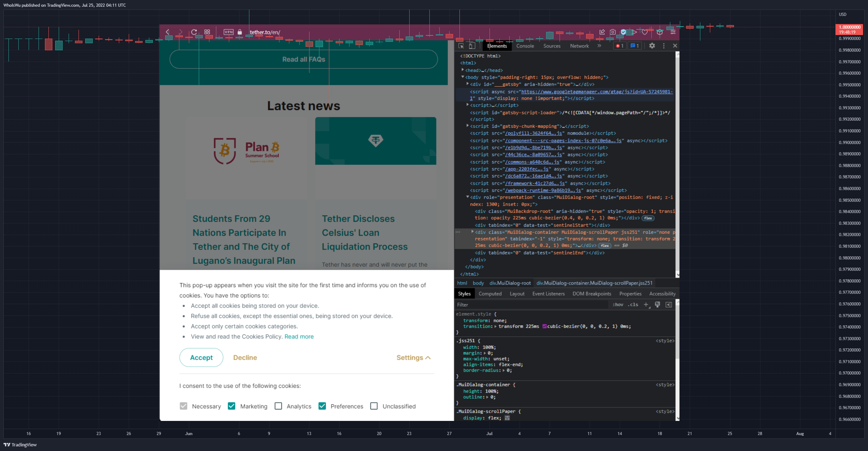The width and height of the screenshot is (868, 451).
Task: Expand the MuiDialog-container div node
Action: [473, 232]
